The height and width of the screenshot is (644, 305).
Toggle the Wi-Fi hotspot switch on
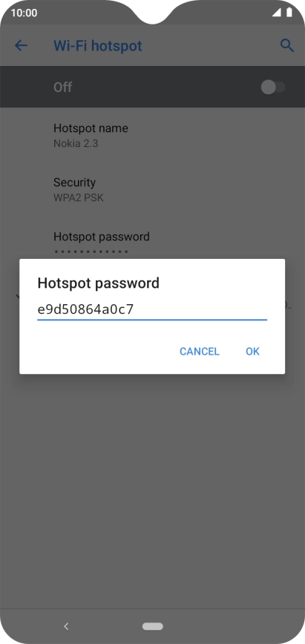[273, 87]
